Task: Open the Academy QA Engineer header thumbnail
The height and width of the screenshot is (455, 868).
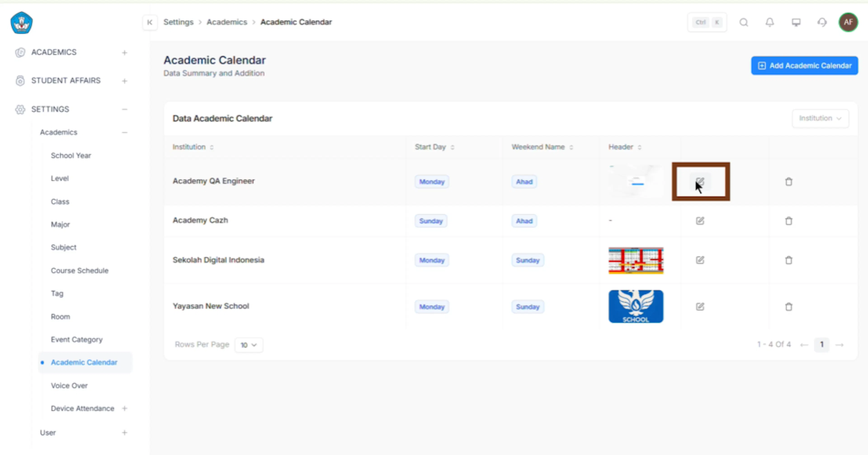Action: pyautogui.click(x=636, y=182)
